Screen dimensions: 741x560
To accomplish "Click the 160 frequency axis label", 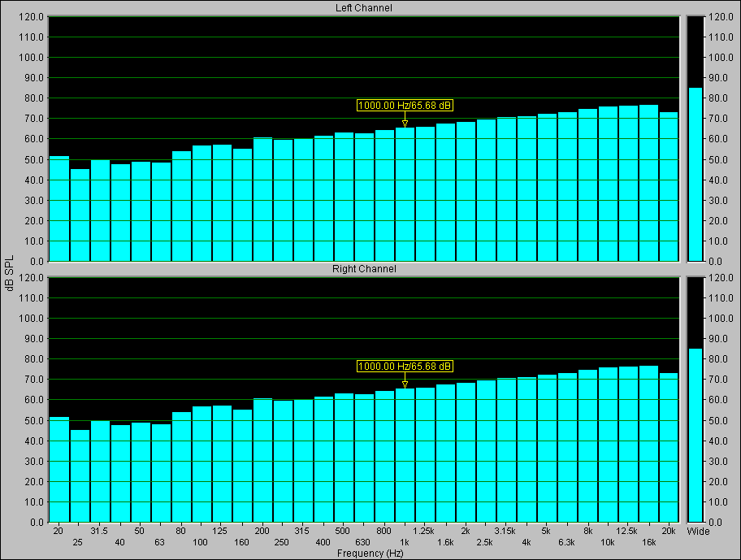I will (x=241, y=542).
